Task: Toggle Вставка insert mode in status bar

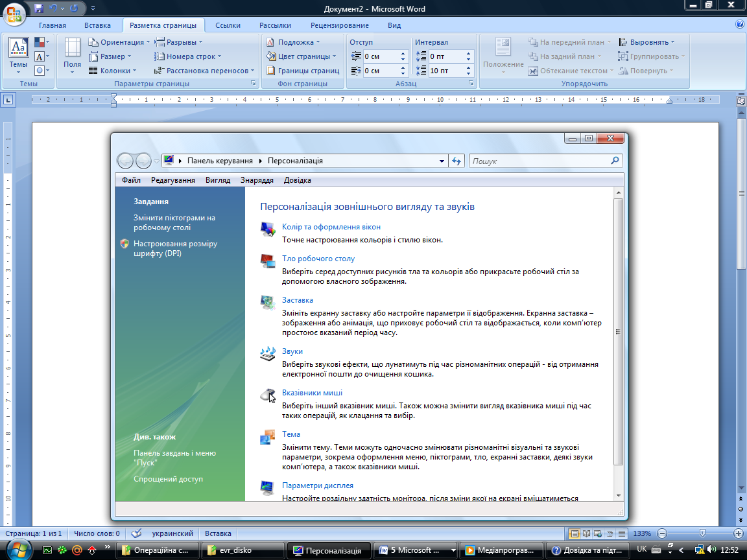Action: click(x=218, y=533)
